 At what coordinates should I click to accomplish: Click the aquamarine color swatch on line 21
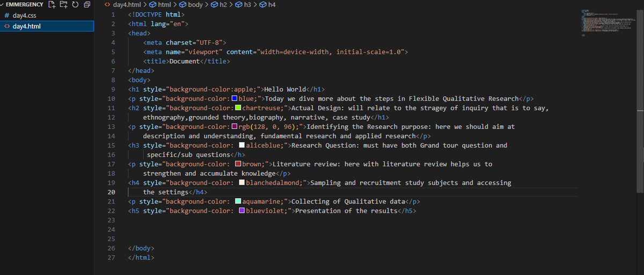(x=238, y=201)
